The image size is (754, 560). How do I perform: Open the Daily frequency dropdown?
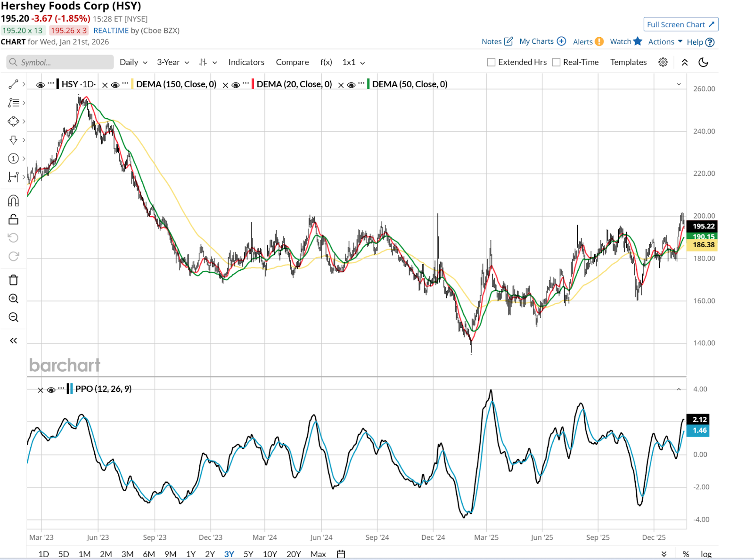(x=133, y=62)
